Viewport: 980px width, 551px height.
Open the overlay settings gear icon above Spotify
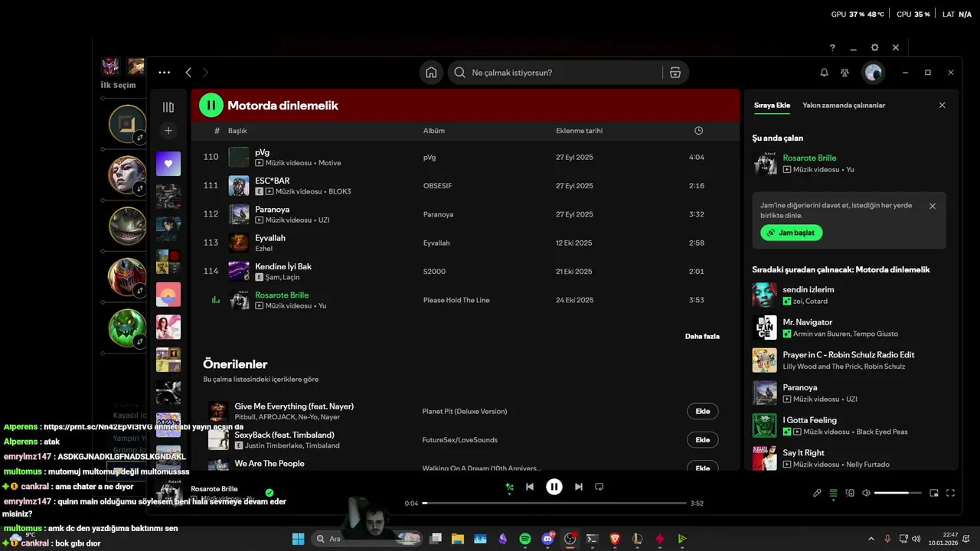point(874,47)
